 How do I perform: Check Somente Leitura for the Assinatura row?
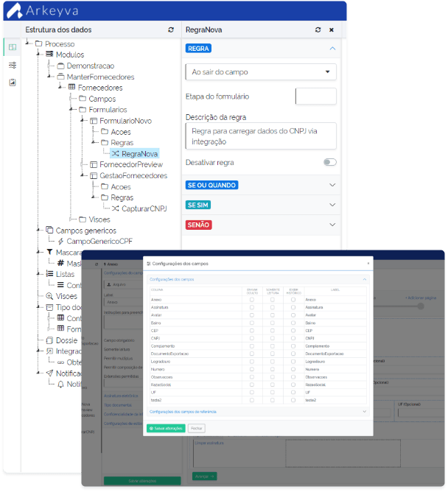[x=273, y=308]
